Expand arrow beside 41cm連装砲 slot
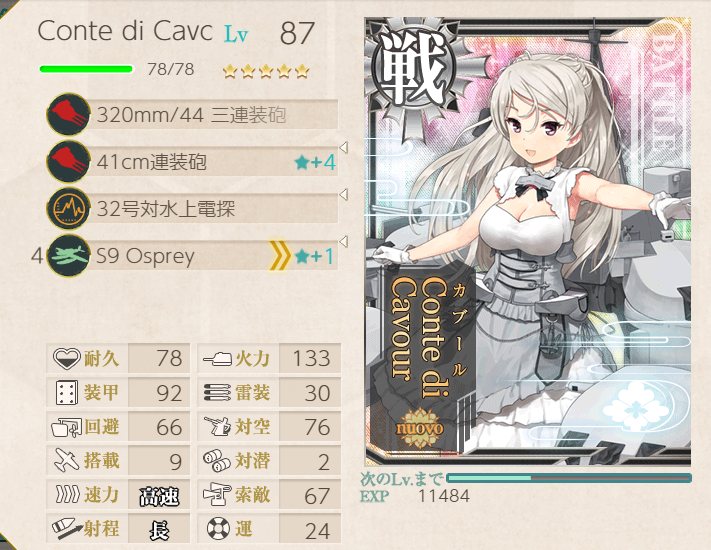711x550 pixels. 344,147
